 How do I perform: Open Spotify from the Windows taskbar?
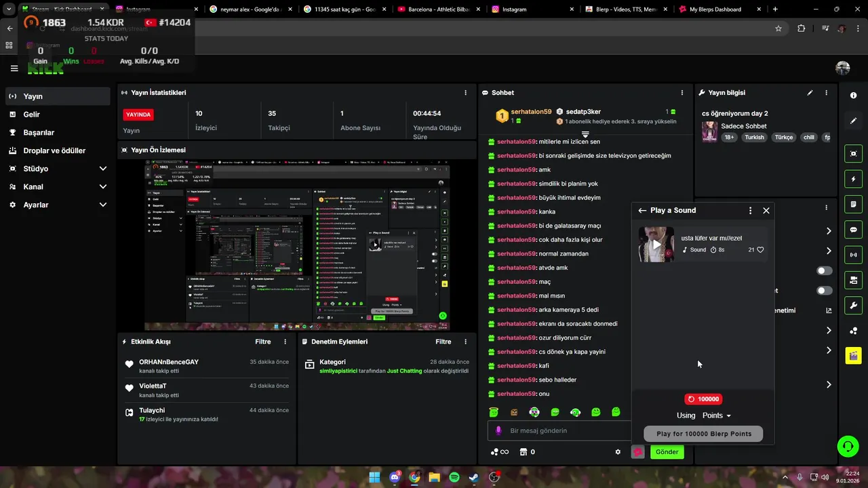pos(454,477)
